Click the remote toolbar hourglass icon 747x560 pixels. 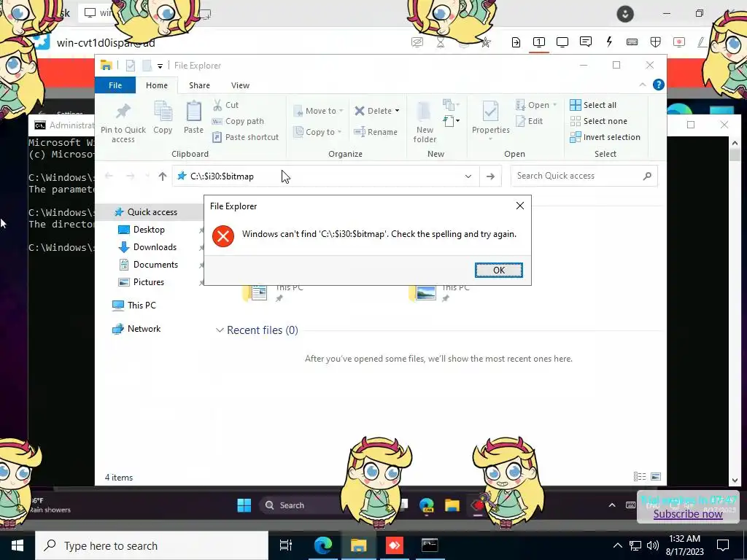tap(441, 42)
